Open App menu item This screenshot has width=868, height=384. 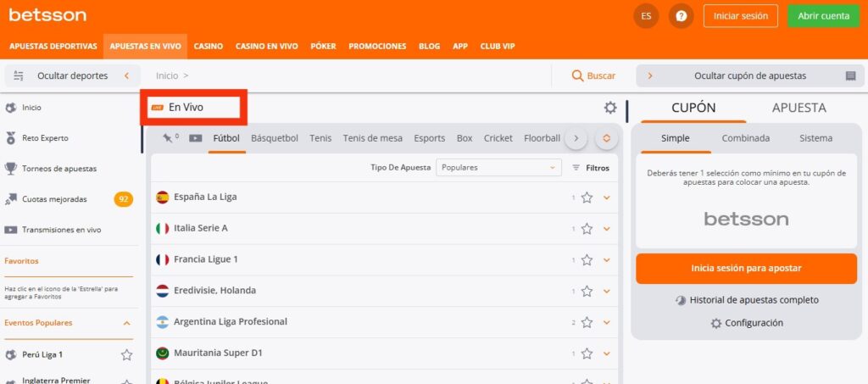[460, 47]
